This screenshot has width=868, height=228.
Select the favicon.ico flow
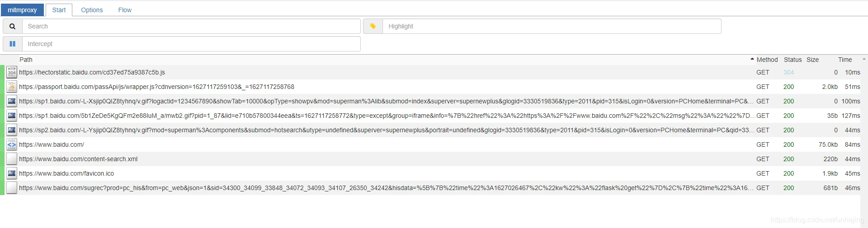430,173
